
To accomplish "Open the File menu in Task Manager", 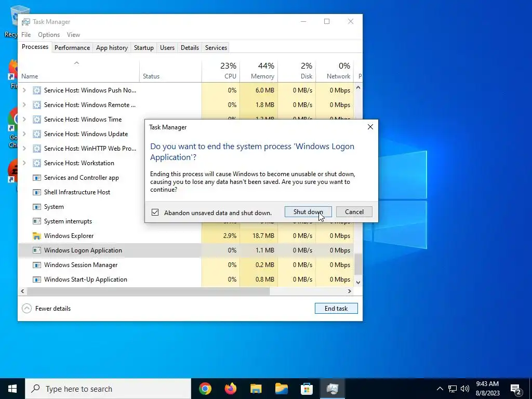I will pos(26,35).
